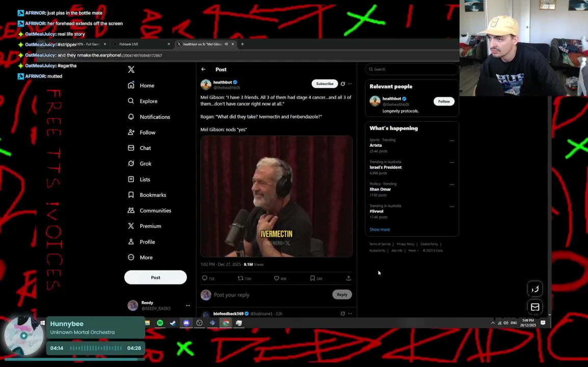Open options ellipsis for Israel's President trend
Image resolution: width=588 pixels, height=367 pixels.
[x=452, y=163]
